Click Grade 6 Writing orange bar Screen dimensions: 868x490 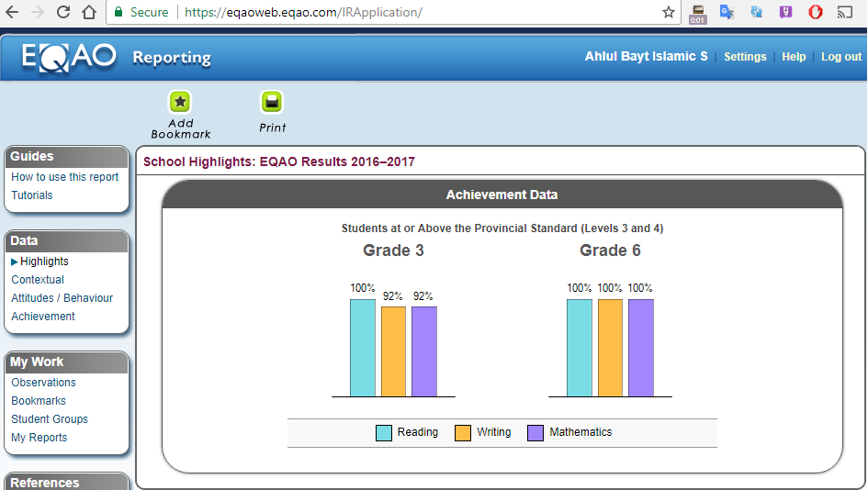610,348
